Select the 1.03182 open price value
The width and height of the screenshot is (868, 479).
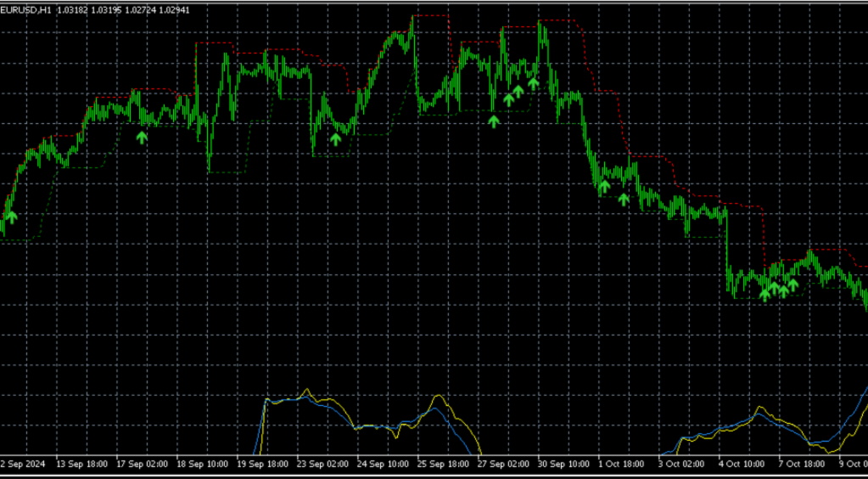(x=72, y=10)
